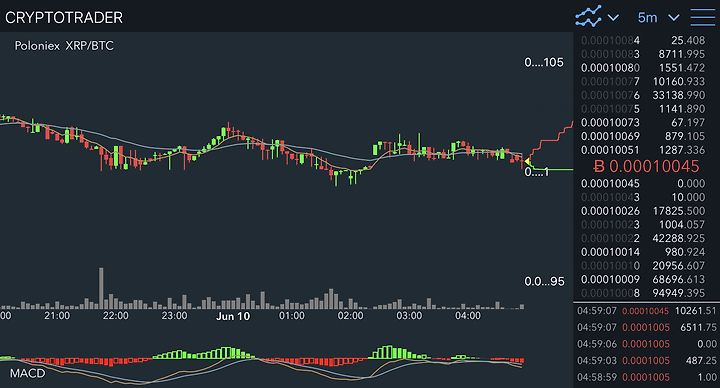Select bid order with amount 42288.925
720x388 pixels.
coord(643,238)
